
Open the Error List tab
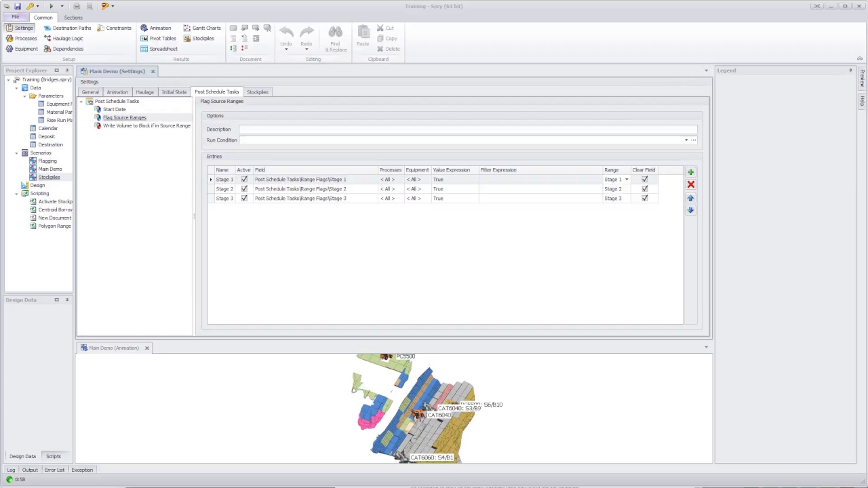coord(55,470)
